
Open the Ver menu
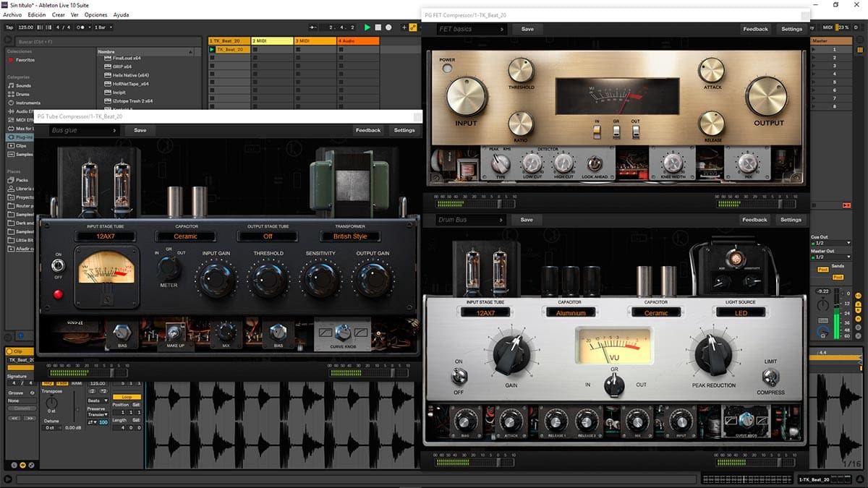pos(75,14)
